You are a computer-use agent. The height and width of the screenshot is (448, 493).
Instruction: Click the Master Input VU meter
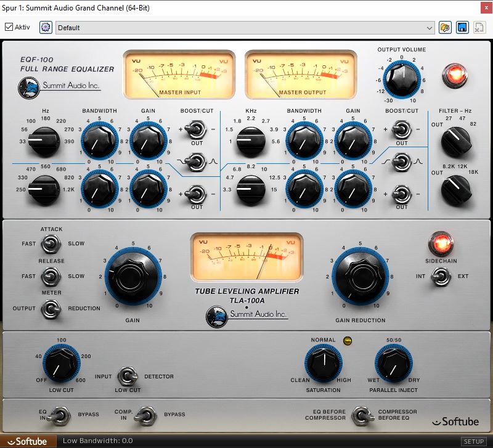pos(179,75)
